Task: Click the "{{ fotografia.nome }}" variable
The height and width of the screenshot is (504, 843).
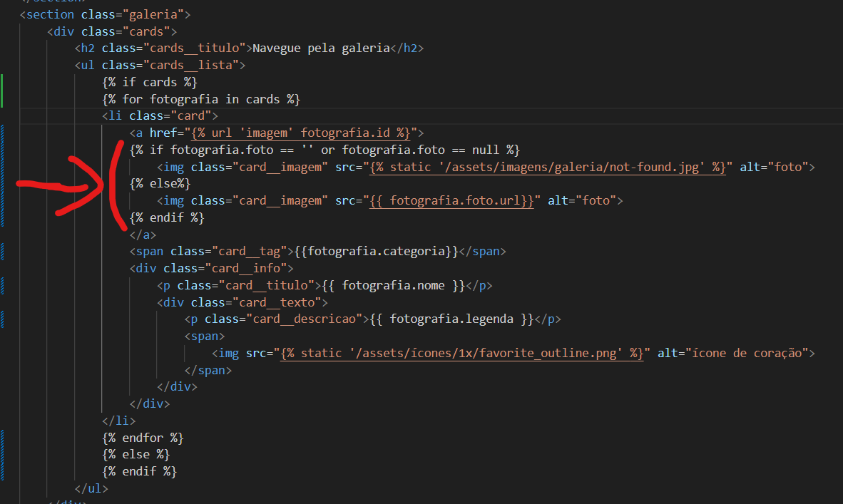Action: click(394, 285)
